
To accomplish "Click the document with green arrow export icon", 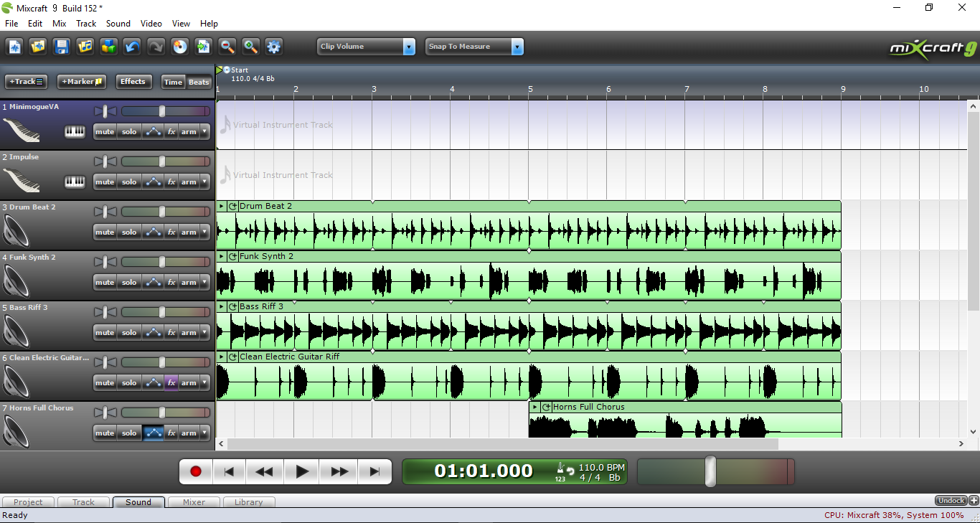I will (x=203, y=47).
